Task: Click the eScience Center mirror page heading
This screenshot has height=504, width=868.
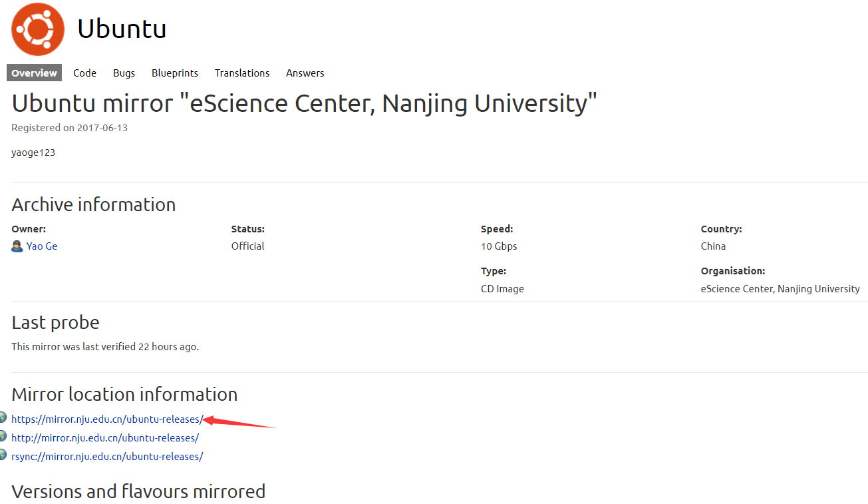Action: 304,104
